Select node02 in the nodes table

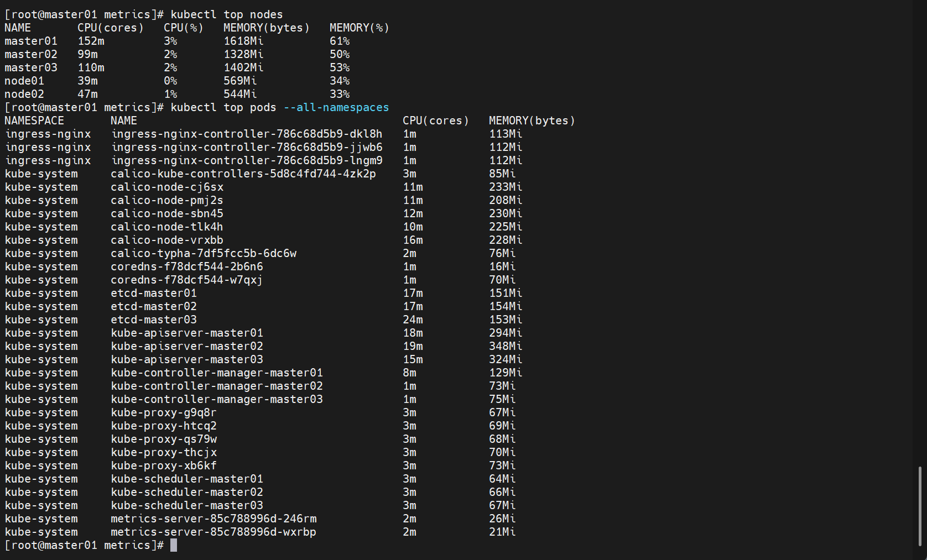coord(24,94)
